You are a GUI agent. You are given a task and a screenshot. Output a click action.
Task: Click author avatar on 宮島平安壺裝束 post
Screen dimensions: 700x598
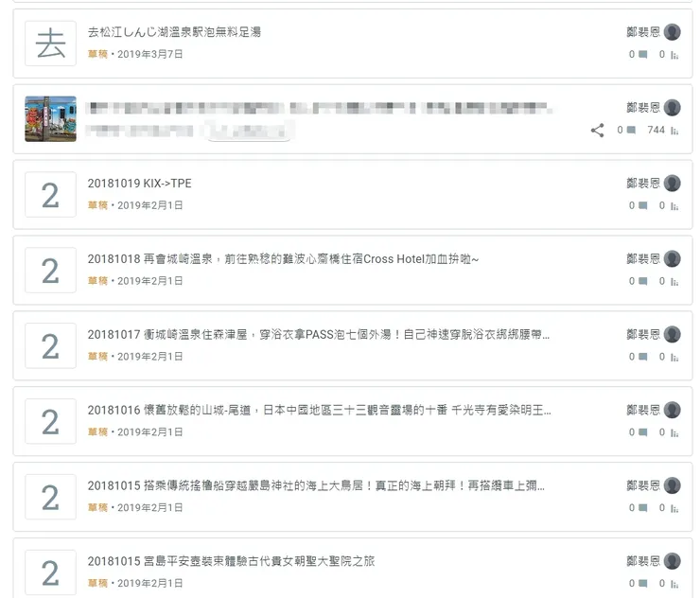pos(672,560)
